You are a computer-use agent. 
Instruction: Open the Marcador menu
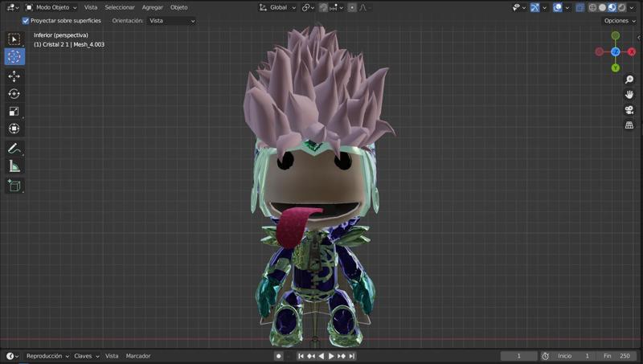point(137,356)
